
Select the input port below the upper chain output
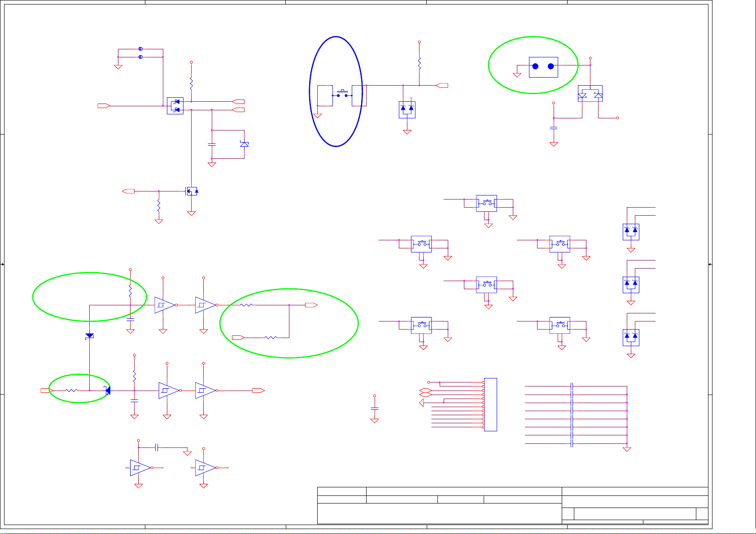point(238,337)
